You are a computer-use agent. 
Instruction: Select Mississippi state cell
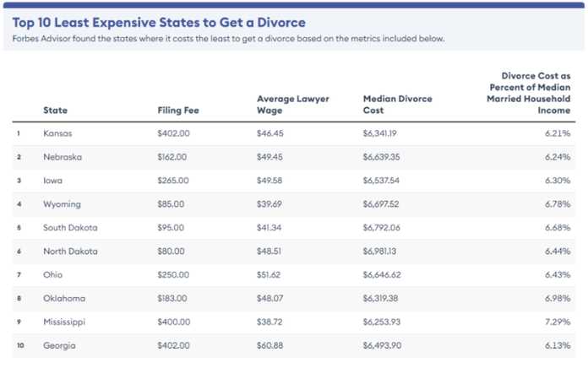coord(64,322)
